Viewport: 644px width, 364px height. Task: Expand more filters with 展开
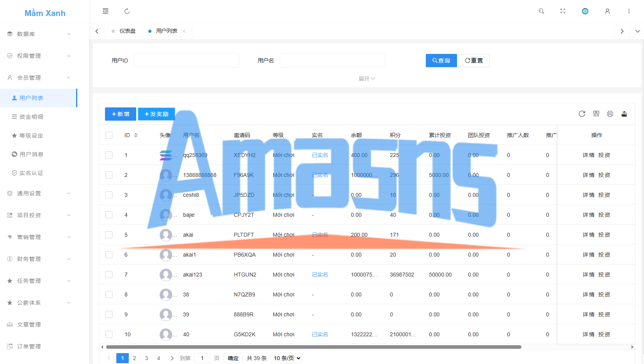click(367, 79)
